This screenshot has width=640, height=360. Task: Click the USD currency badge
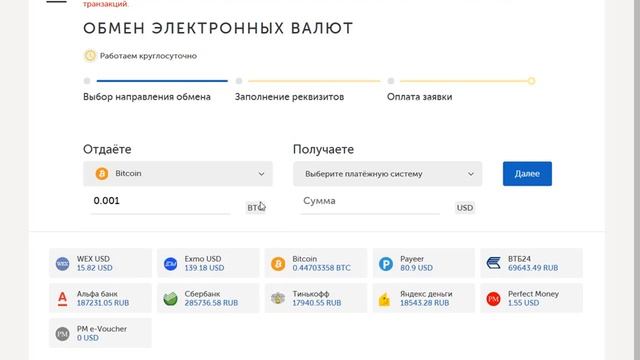click(x=465, y=208)
